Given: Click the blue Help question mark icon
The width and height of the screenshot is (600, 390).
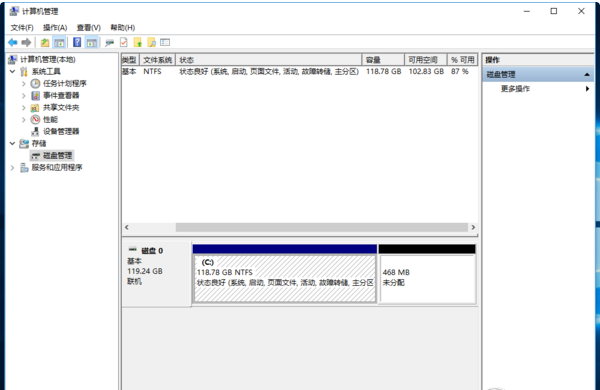Looking at the screenshot, I should pos(77,42).
